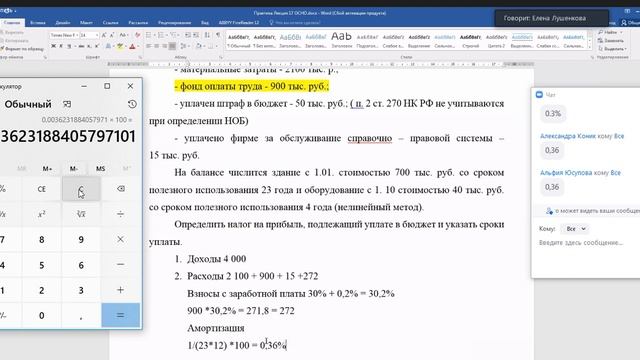640x360 pixels.
Task: Apply yellow text highlight color
Action: 120,46
